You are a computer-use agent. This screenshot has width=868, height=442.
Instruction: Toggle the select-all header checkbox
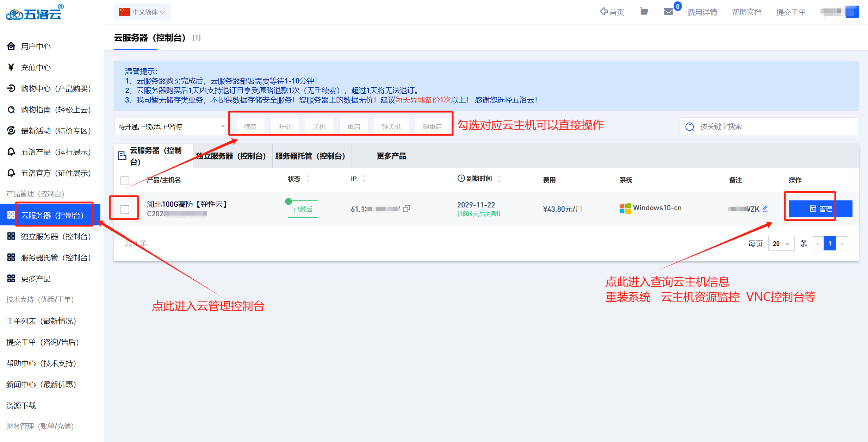click(x=125, y=180)
